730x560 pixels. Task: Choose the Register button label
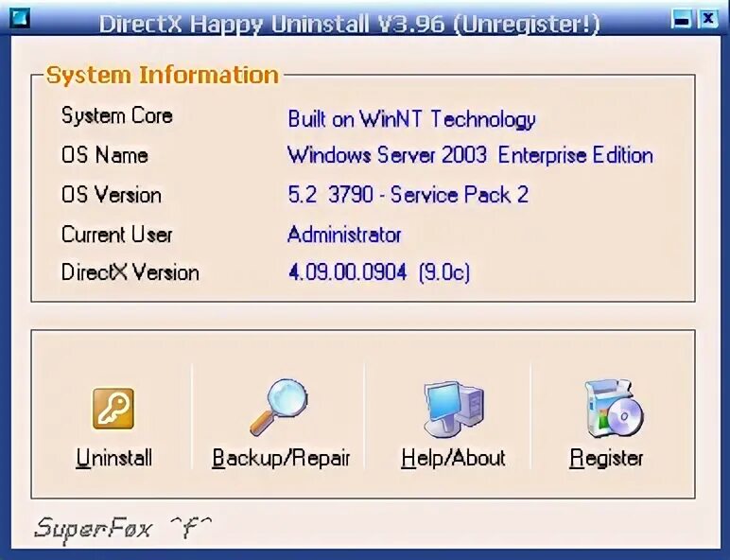click(606, 459)
